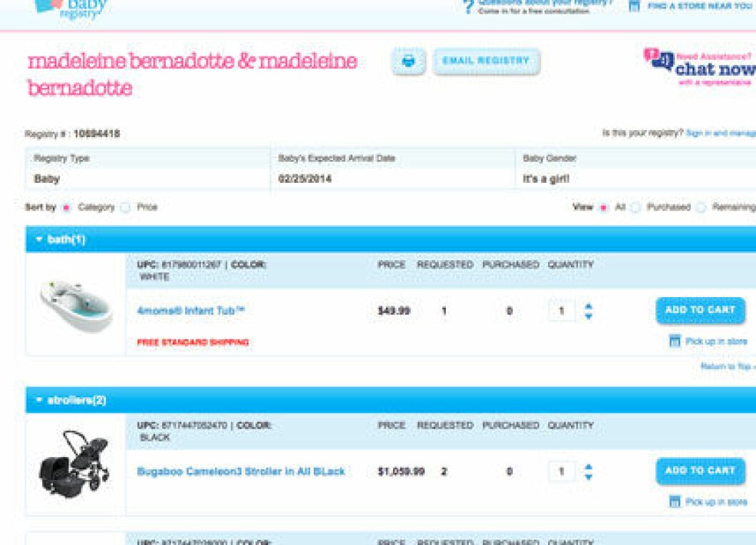Image resolution: width=756 pixels, height=545 pixels.
Task: Click the registry number 10694418
Action: 96,134
